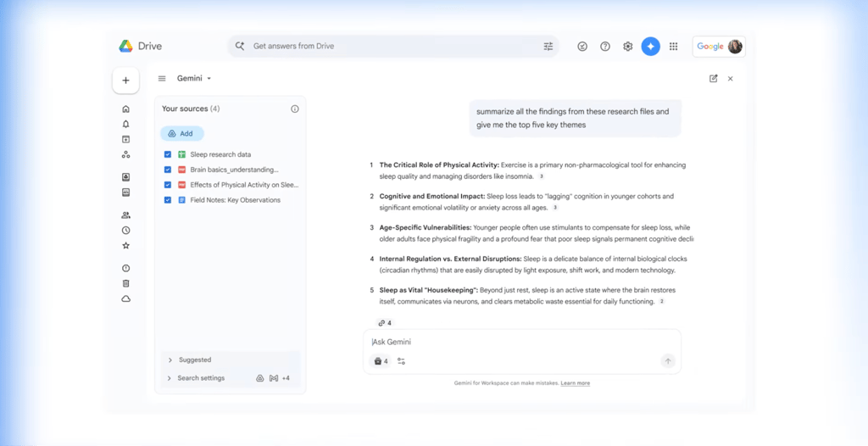Click citation 3 after Physical Activity theme

542,176
